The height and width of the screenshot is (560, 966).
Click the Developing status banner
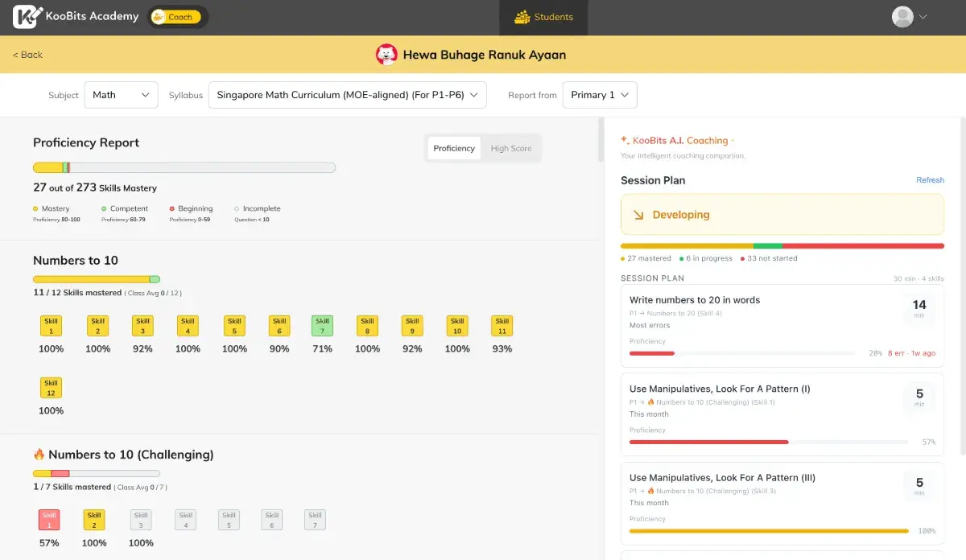782,215
